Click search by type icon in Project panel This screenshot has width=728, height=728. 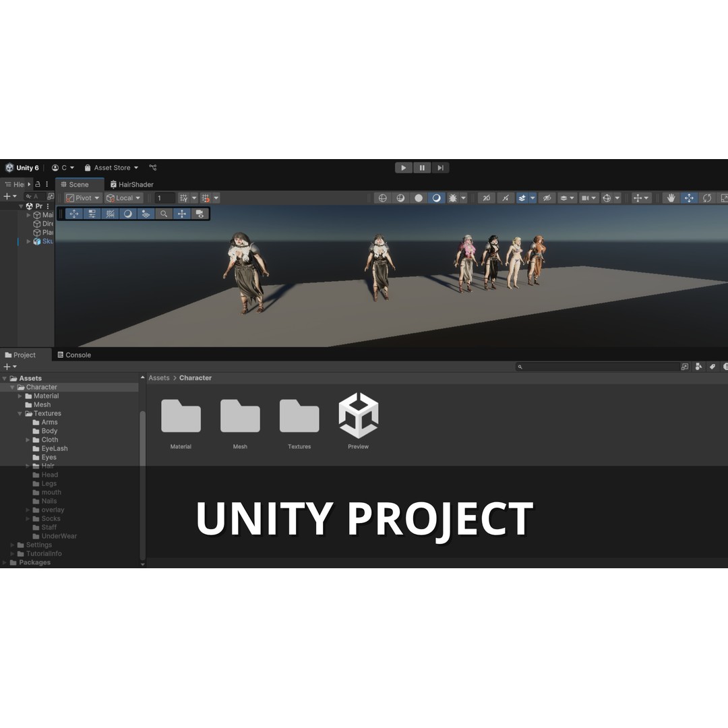[x=699, y=367]
